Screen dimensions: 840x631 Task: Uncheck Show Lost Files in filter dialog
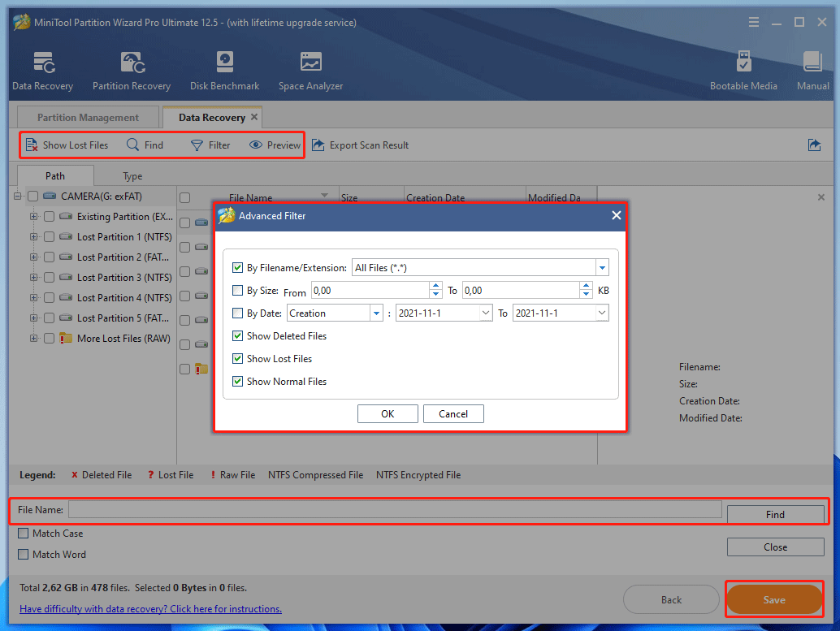pos(237,358)
